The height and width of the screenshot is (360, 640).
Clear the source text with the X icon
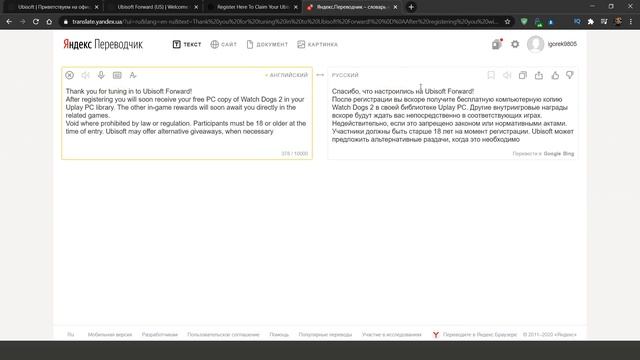coord(69,75)
